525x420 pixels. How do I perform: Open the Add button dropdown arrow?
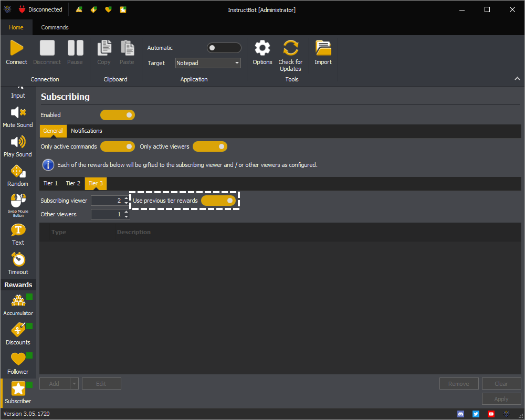(x=75, y=384)
